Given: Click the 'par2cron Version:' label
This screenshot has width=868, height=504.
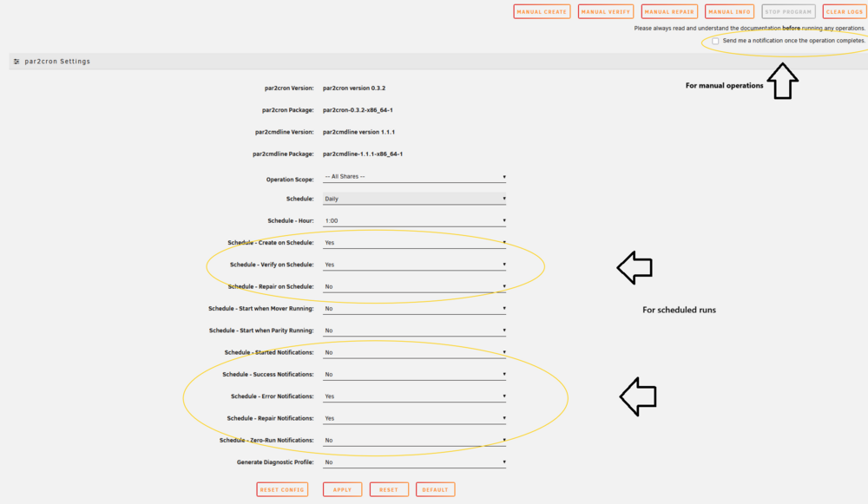Looking at the screenshot, I should (x=289, y=88).
